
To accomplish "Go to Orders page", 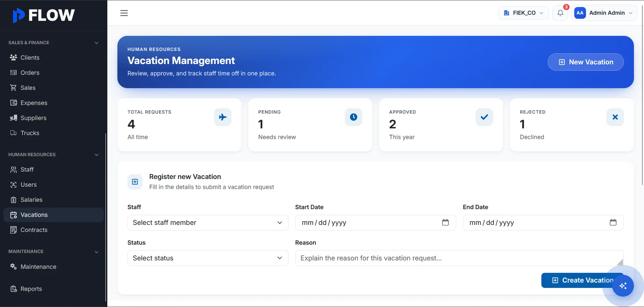I will pyautogui.click(x=54, y=73).
